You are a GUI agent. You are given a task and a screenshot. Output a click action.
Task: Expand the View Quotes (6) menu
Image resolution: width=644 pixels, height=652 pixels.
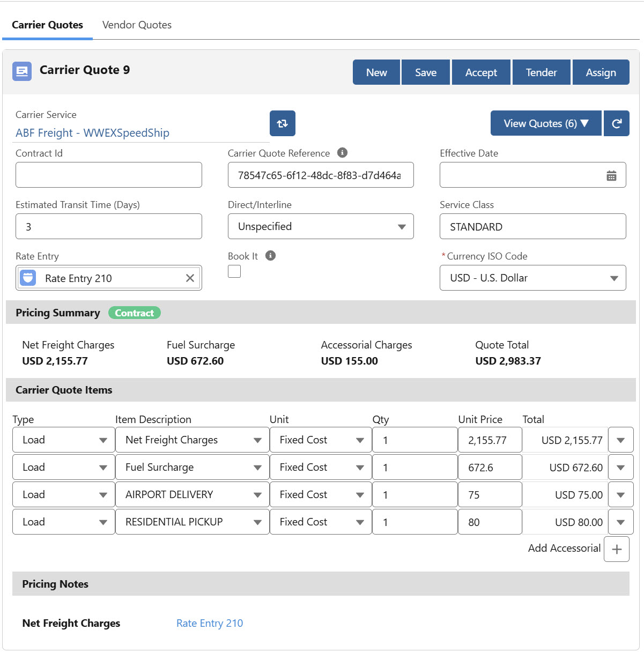point(546,123)
